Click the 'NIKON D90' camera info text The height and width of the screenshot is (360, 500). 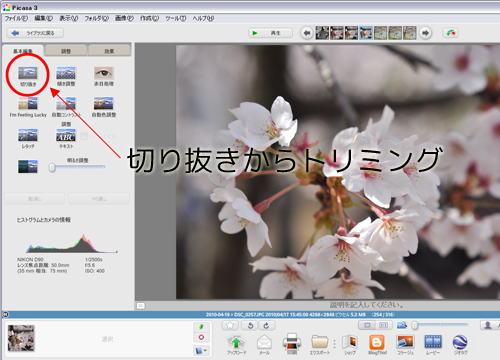30,259
